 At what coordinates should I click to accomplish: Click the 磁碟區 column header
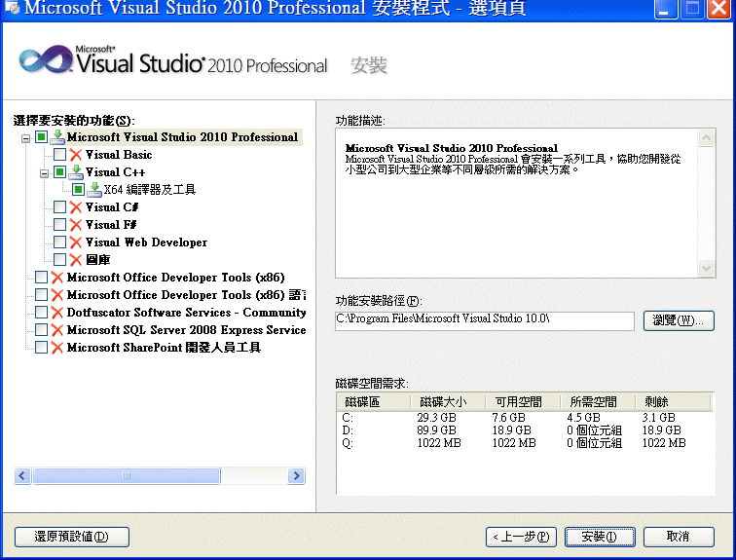374,402
